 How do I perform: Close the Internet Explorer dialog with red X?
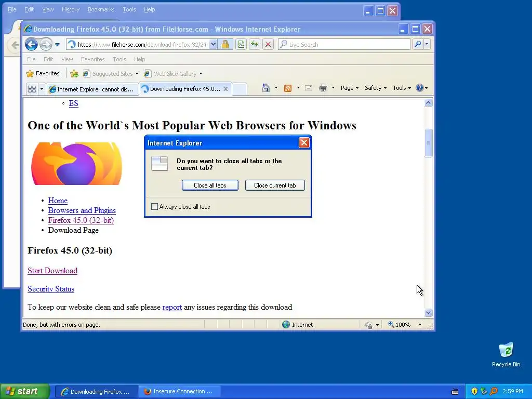pyautogui.click(x=304, y=143)
